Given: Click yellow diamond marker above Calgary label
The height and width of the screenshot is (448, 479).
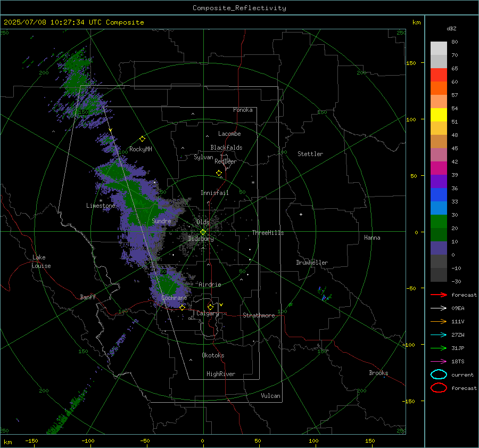Looking at the screenshot, I should [x=210, y=307].
